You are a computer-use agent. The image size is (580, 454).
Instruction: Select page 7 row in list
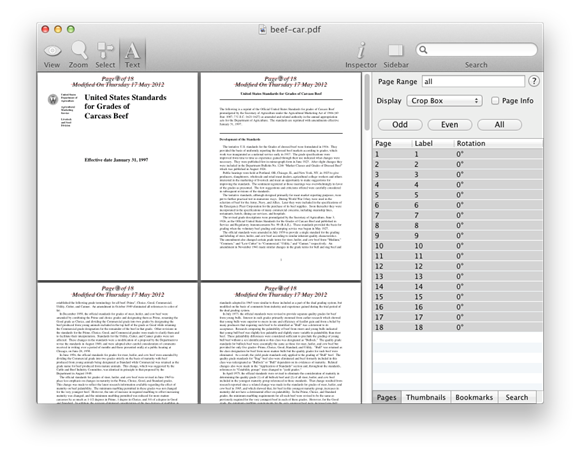click(458, 215)
